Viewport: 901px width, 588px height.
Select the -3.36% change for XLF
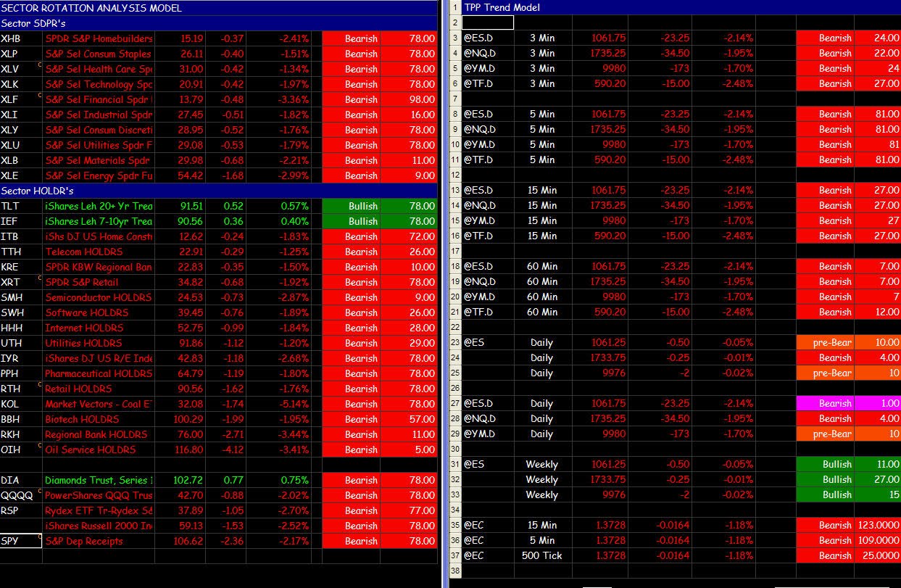coord(279,99)
